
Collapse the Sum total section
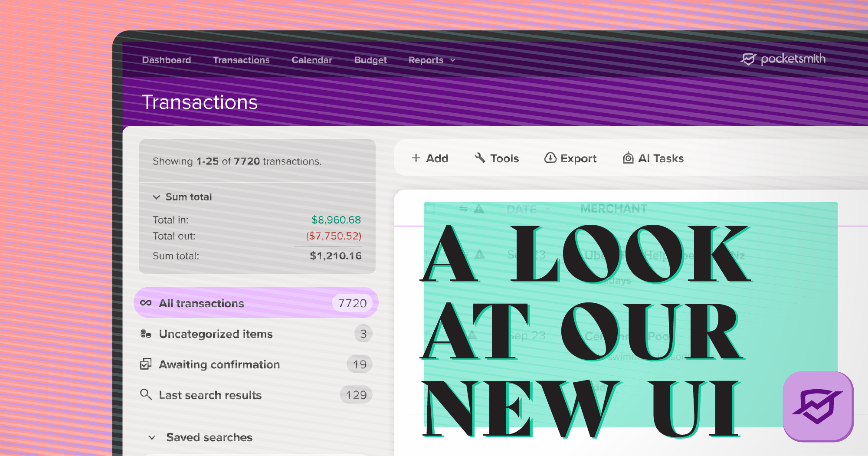(157, 197)
